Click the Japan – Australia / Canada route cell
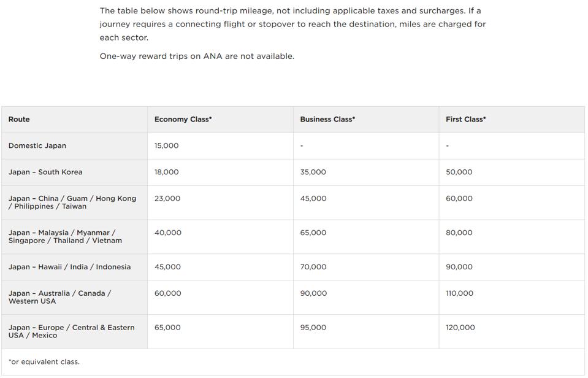Image resolution: width=588 pixels, height=378 pixels. click(x=59, y=297)
